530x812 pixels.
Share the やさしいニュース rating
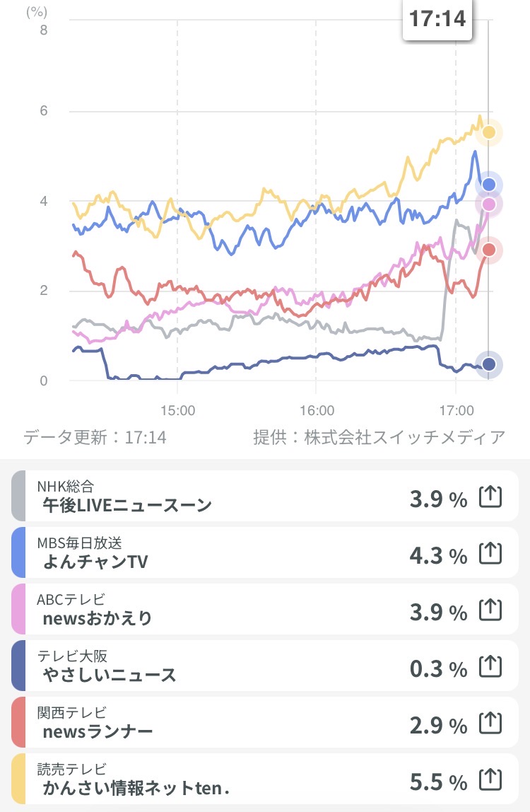pos(490,667)
